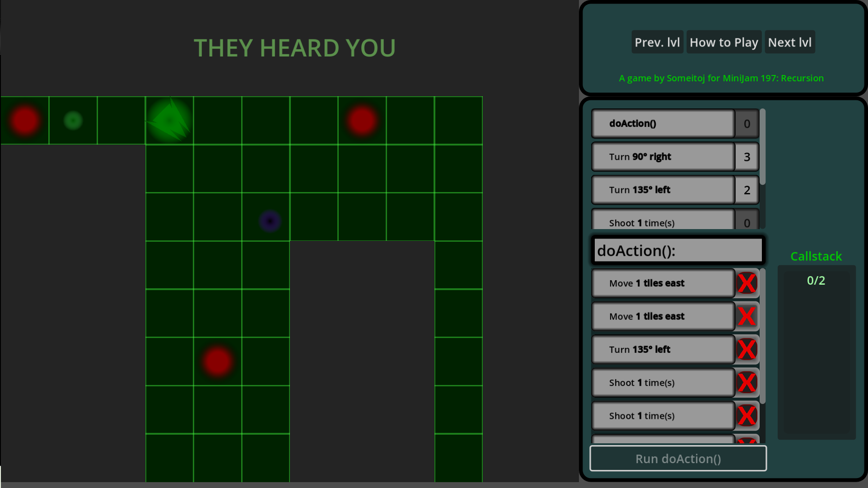Add Turn 135° left from action palette
Image resolution: width=868 pixels, height=488 pixels.
[663, 190]
